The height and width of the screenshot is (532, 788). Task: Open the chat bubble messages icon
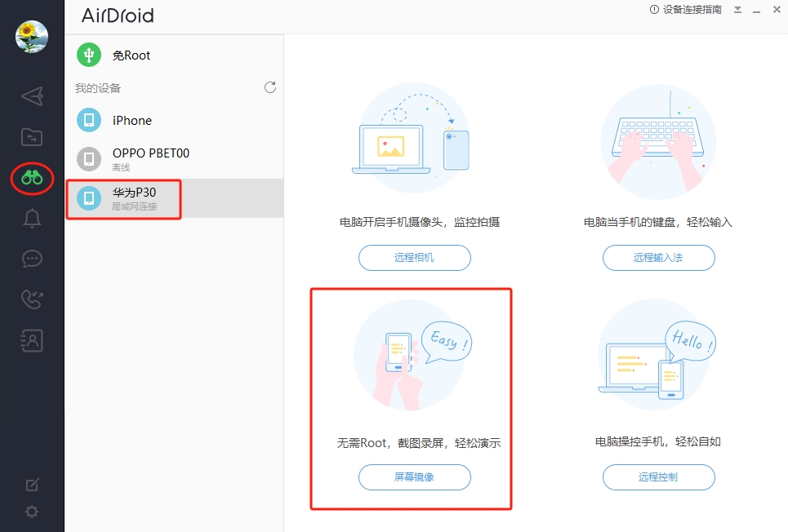(x=32, y=259)
